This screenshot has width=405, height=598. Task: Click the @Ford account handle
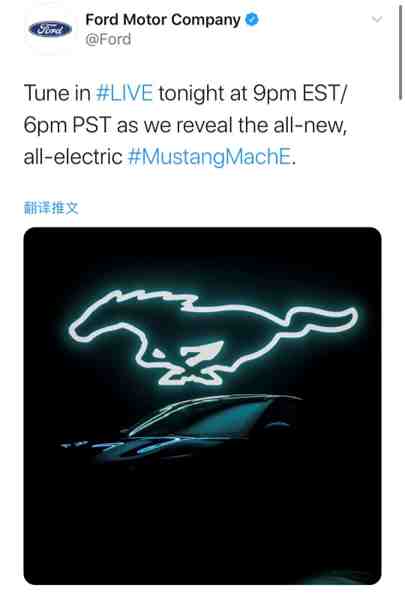108,39
